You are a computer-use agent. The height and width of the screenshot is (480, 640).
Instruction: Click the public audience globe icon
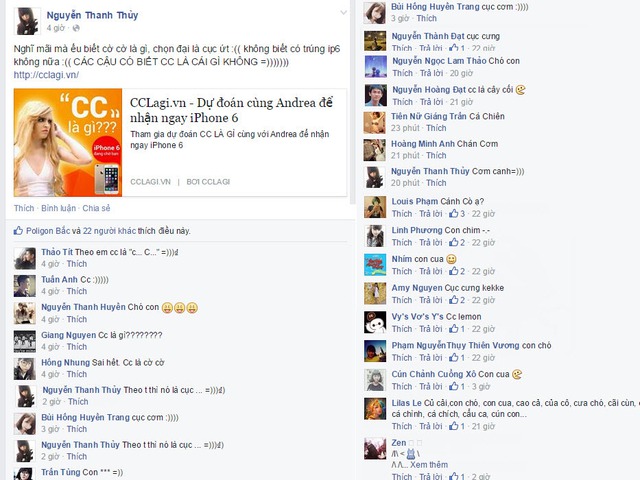[76, 28]
